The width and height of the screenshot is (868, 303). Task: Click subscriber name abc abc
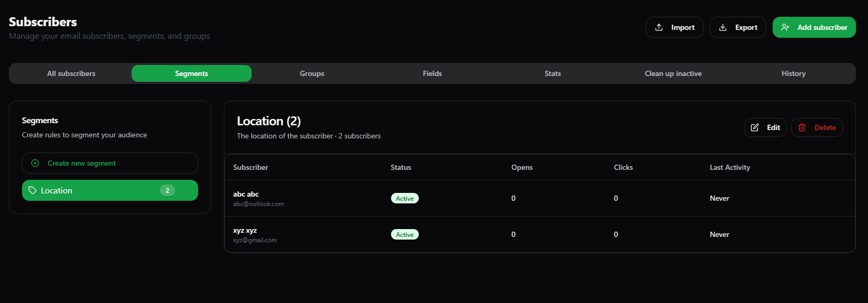tap(246, 194)
